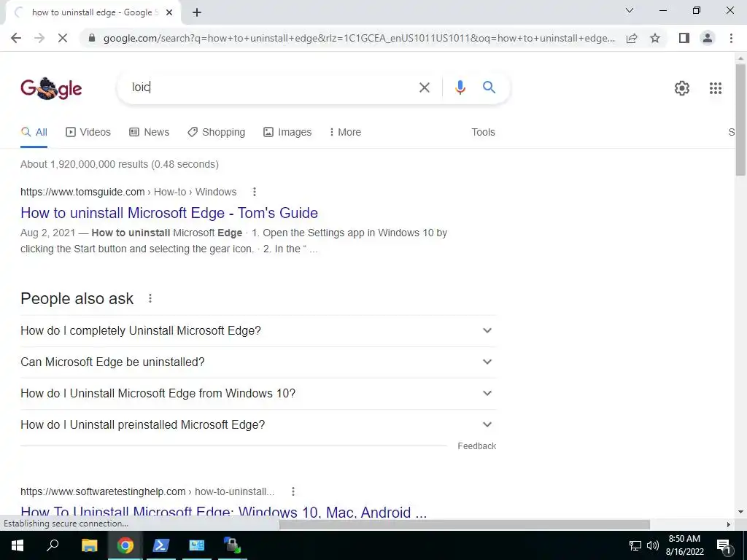Screen dimensions: 747x560
Task: Close the 'how to uninstall edge' tab
Action: [169, 13]
